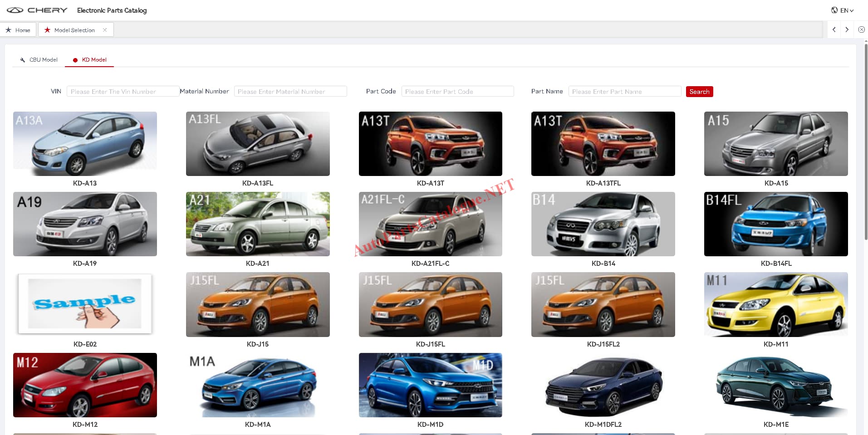
Task: Open the KD-M12 red car thumbnail
Action: [x=85, y=385]
